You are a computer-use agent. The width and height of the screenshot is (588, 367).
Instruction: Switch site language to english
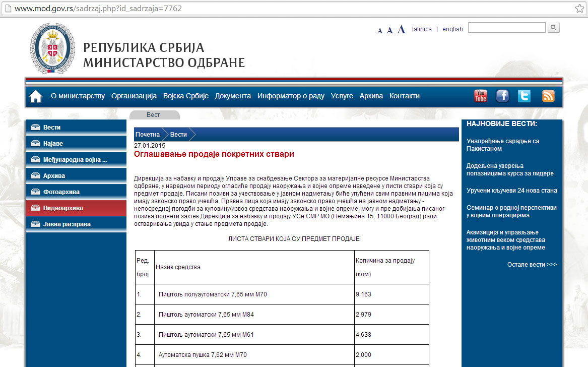[x=452, y=29]
